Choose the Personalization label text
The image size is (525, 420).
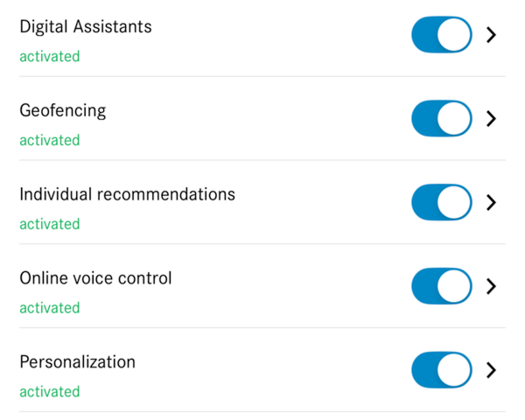[78, 362]
